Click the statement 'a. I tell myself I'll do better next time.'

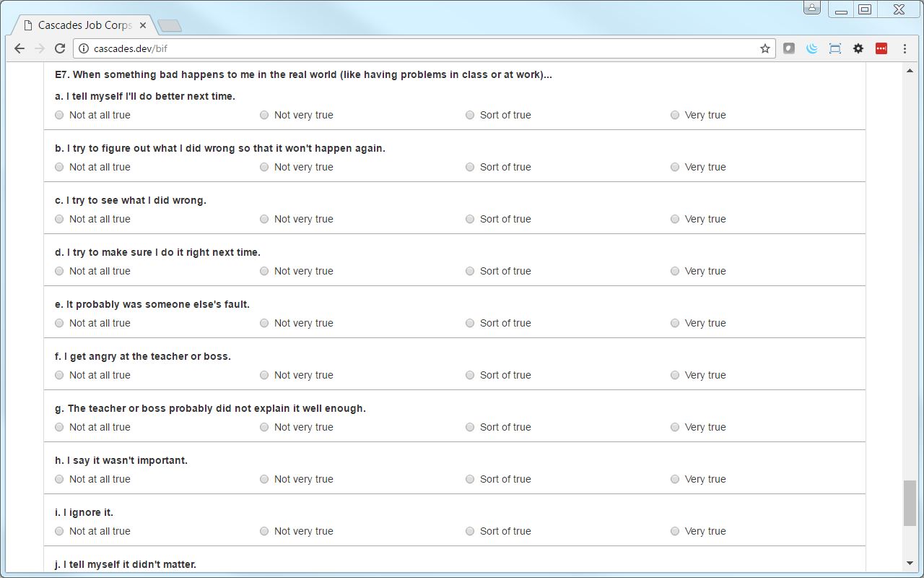(145, 96)
